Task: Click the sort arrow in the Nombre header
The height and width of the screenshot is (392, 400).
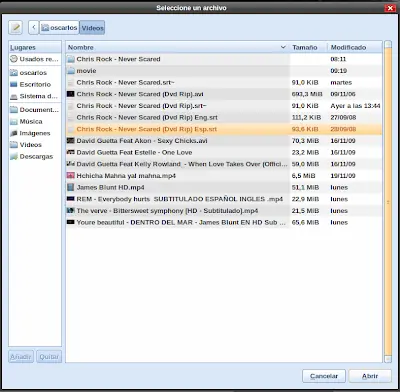Action: point(283,47)
